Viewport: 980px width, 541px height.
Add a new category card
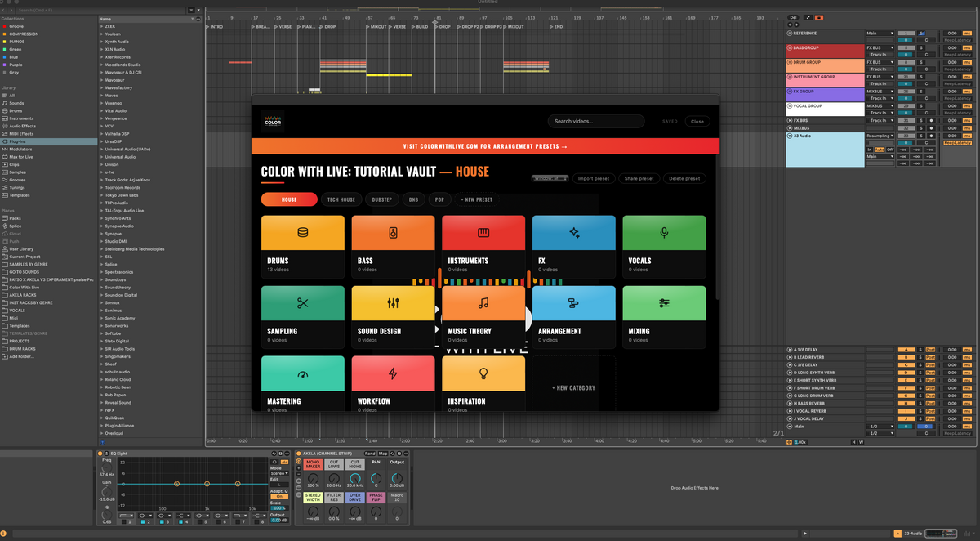(573, 388)
